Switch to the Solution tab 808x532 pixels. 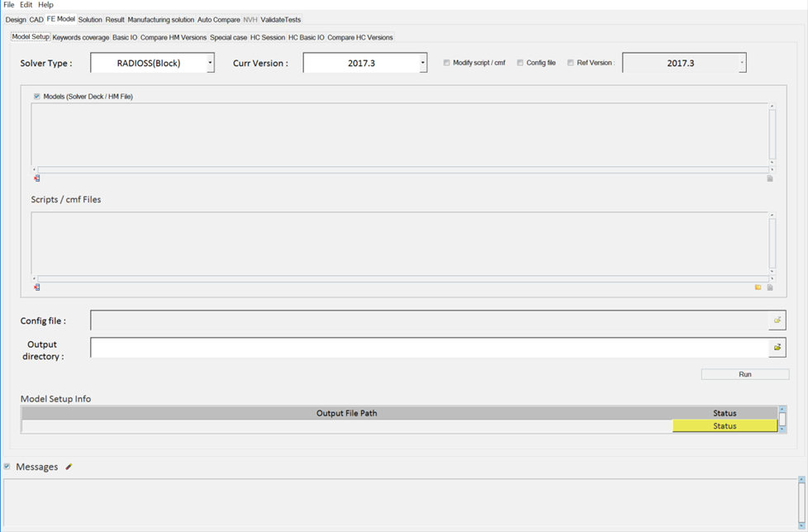click(x=90, y=20)
